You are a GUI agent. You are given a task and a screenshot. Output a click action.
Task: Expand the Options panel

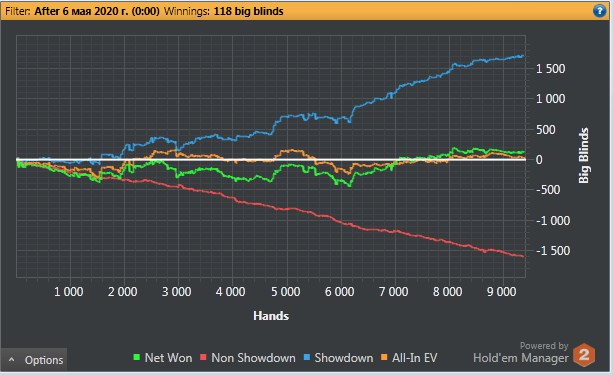[34, 360]
